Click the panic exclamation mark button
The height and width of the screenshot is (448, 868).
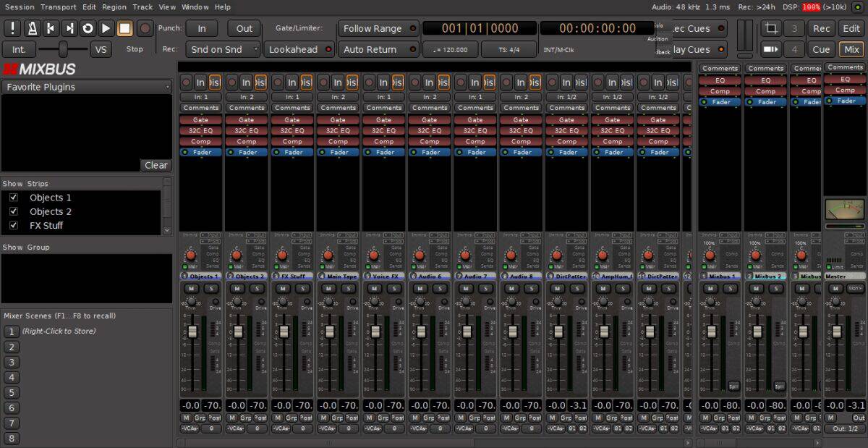(x=13, y=28)
